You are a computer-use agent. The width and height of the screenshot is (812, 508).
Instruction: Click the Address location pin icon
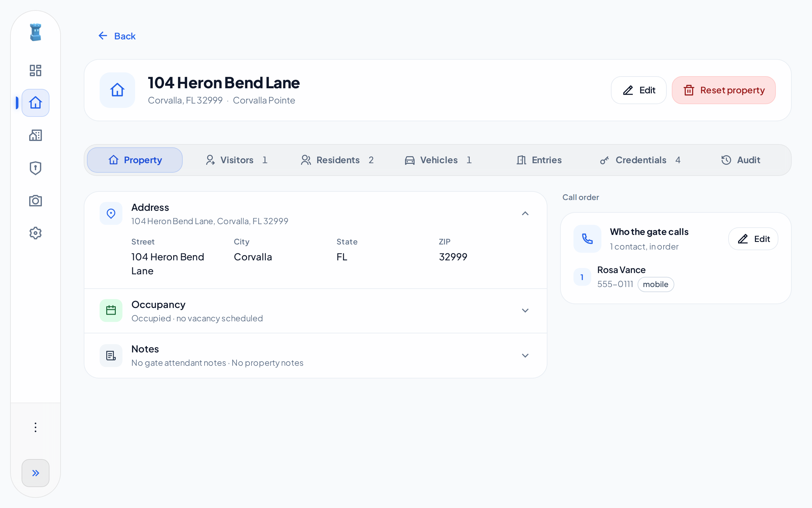(111, 213)
